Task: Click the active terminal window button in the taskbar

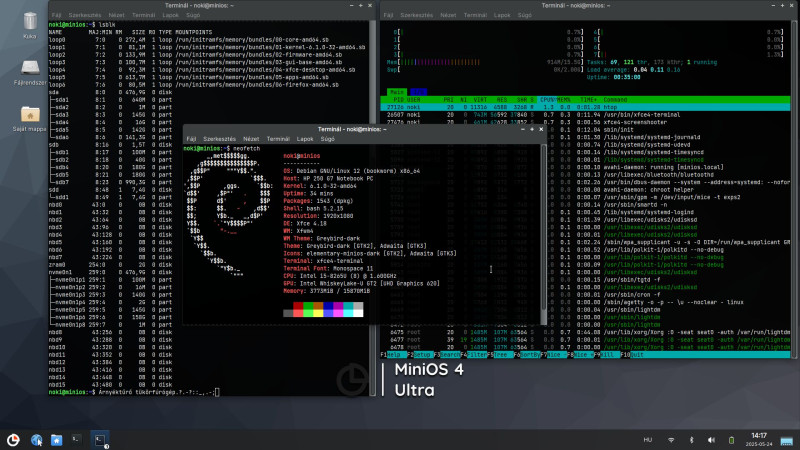Action: 100,440
